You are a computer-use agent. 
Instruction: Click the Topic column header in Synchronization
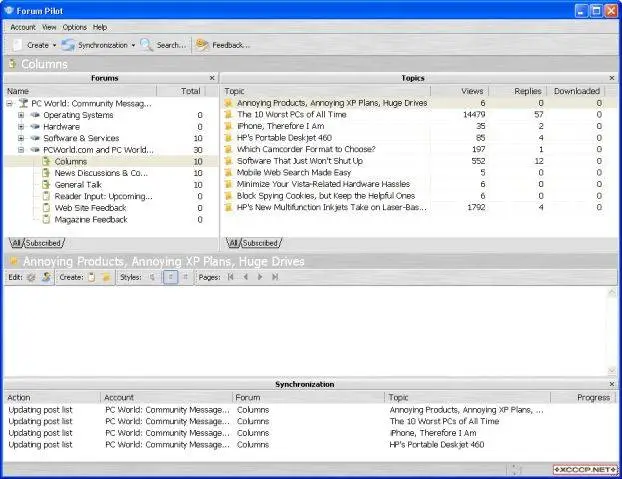[x=467, y=397]
